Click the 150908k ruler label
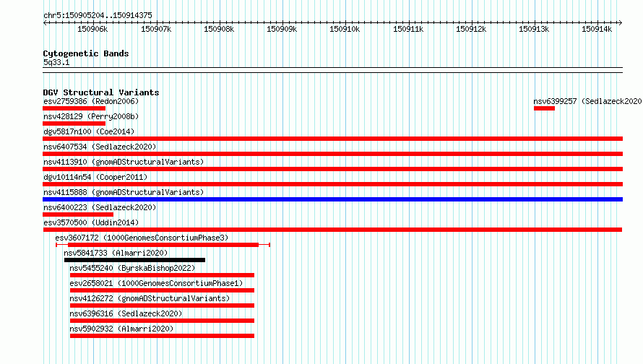This screenshot has width=643, height=364. [x=219, y=29]
